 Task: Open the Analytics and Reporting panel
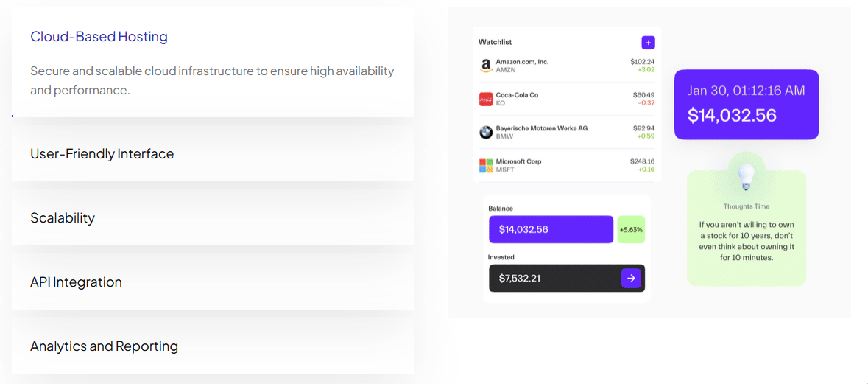(213, 346)
